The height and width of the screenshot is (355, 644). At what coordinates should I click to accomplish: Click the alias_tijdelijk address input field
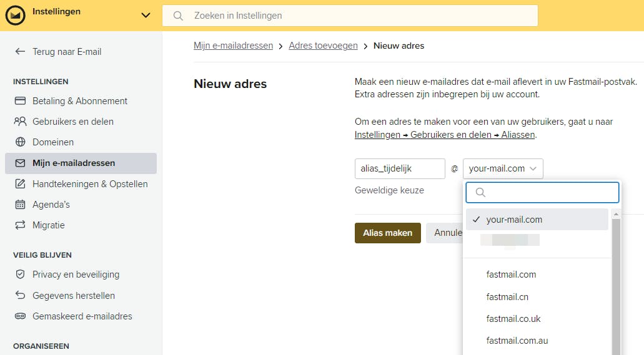click(400, 168)
